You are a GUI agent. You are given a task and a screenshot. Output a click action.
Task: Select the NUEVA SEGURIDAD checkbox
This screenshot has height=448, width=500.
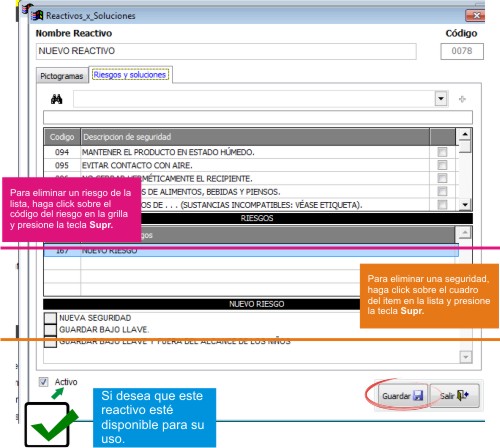tap(50, 318)
